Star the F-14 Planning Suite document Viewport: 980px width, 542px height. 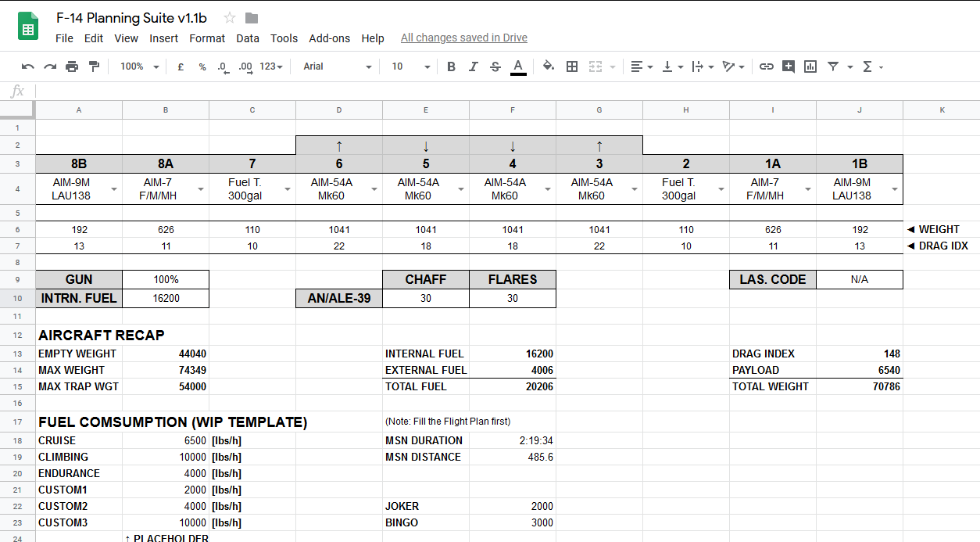[x=230, y=18]
